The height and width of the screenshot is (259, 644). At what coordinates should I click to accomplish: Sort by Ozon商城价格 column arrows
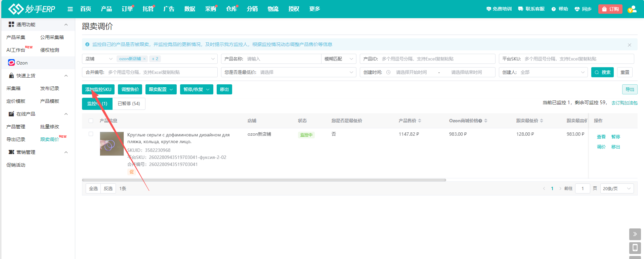(x=486, y=121)
